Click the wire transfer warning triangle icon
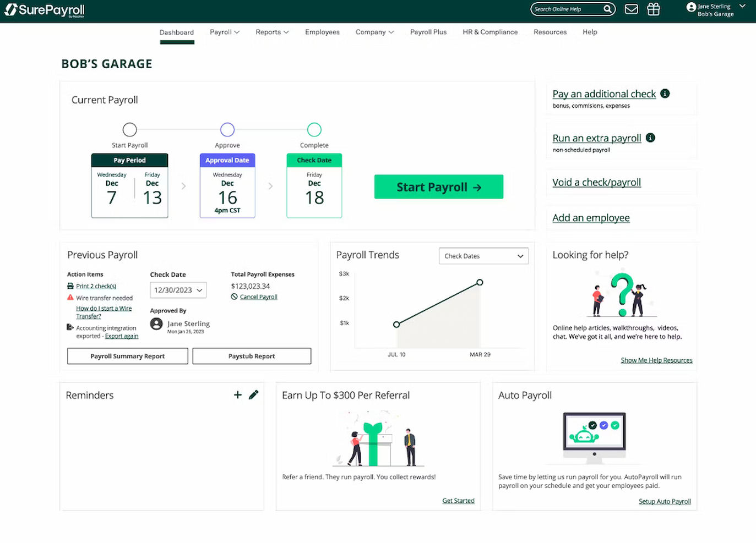 [x=69, y=298]
